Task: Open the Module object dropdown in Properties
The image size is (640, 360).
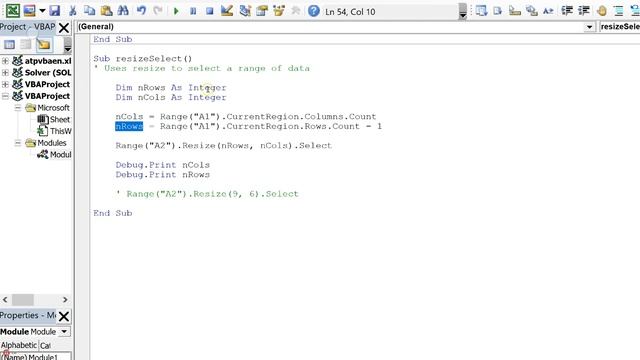Action: pyautogui.click(x=64, y=331)
